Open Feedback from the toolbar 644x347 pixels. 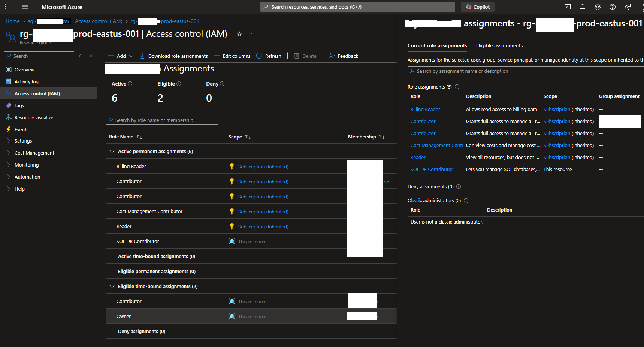[x=344, y=56]
